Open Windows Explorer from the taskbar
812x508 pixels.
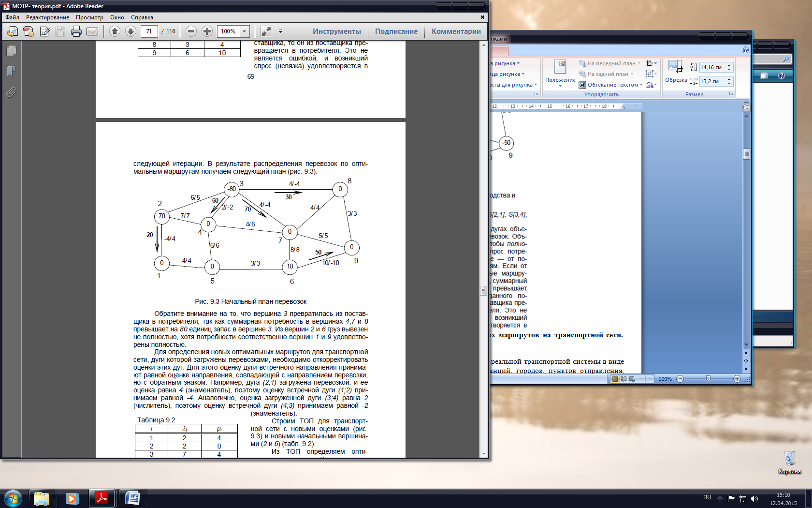click(x=42, y=498)
